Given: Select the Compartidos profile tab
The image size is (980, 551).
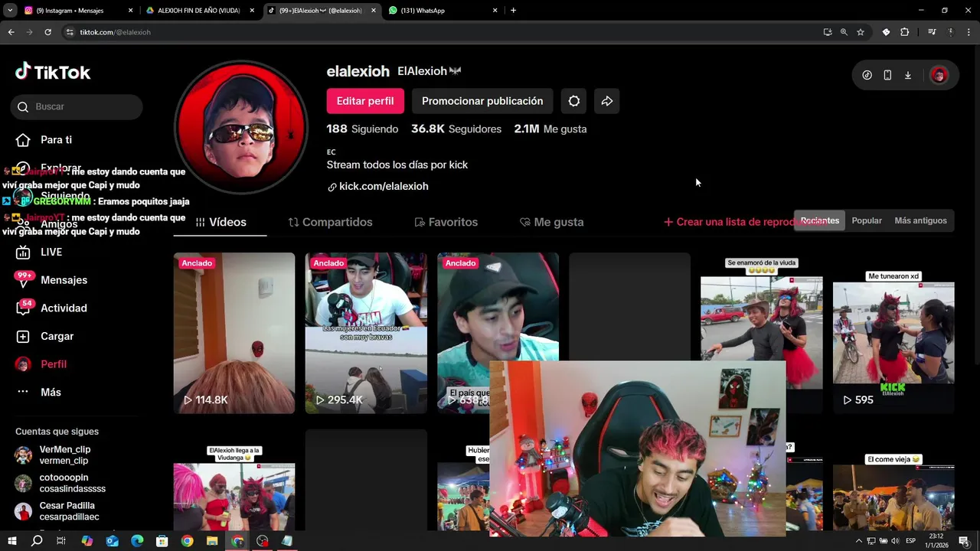Looking at the screenshot, I should (x=330, y=222).
